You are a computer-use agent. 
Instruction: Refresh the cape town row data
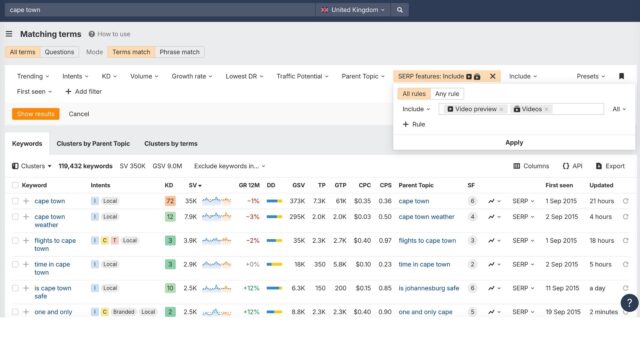[x=625, y=201]
